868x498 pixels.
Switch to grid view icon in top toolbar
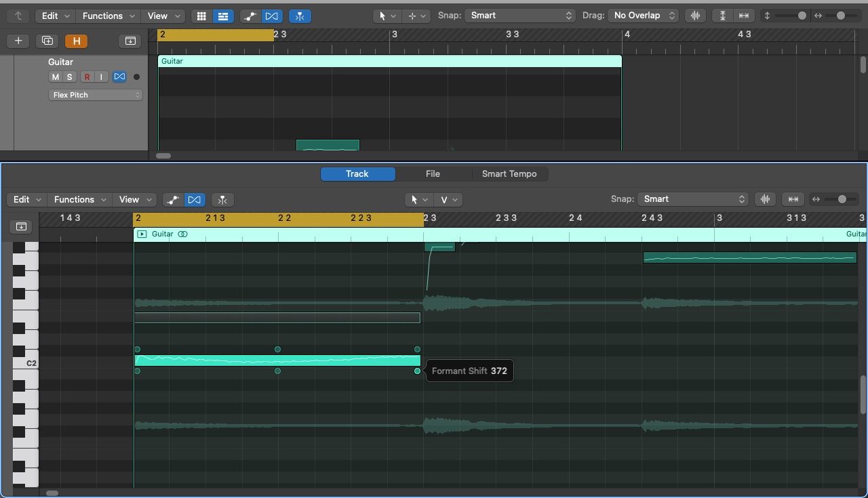tap(201, 16)
